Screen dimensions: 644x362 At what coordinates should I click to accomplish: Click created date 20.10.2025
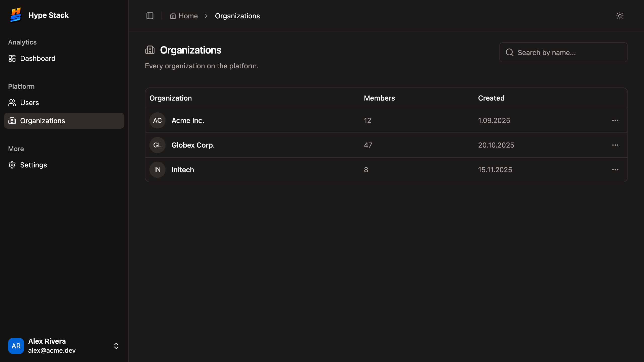pyautogui.click(x=496, y=145)
